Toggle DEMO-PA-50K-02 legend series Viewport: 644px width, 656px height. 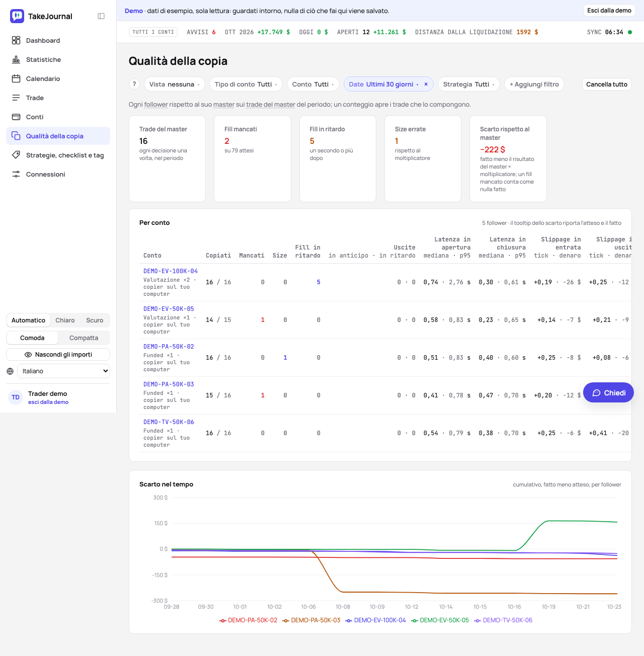click(249, 620)
